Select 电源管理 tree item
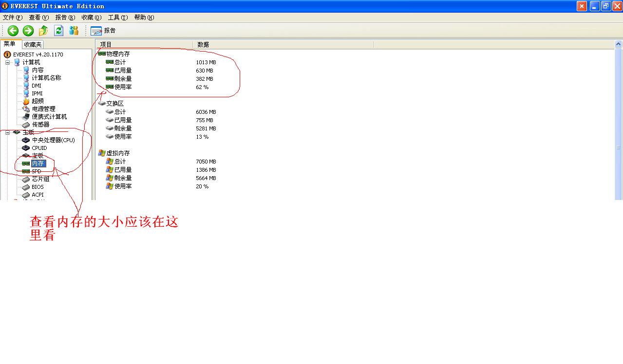This screenshot has width=623, height=364. tap(44, 109)
